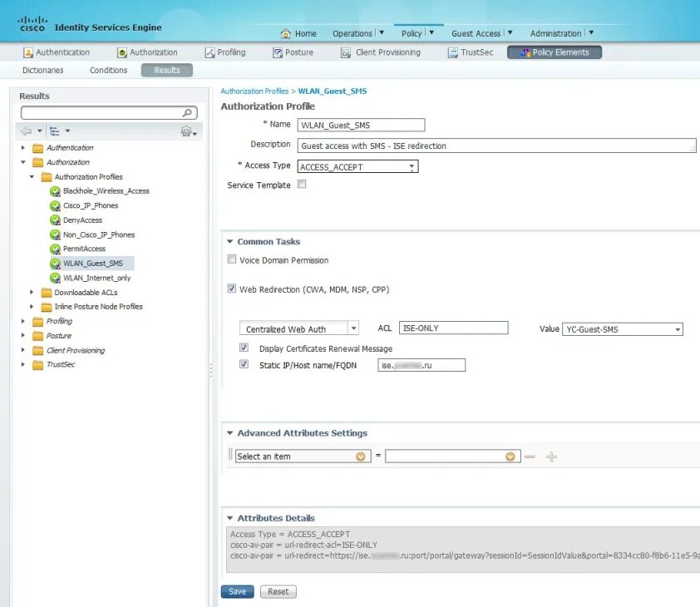Switch to the Dictionaries tab
This screenshot has width=700, height=607.
pyautogui.click(x=43, y=70)
